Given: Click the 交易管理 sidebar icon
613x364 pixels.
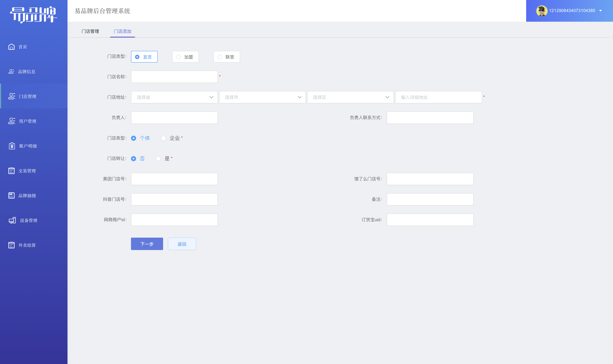Looking at the screenshot, I should click(11, 171).
